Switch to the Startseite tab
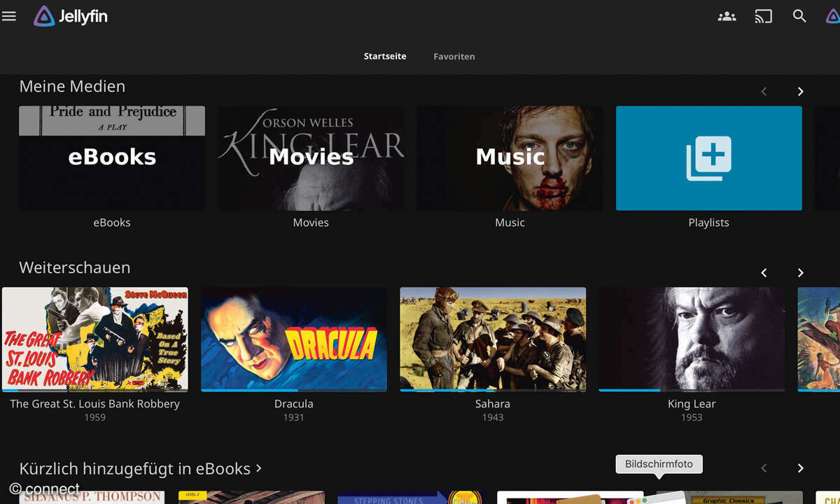This screenshot has height=504, width=840. (385, 56)
